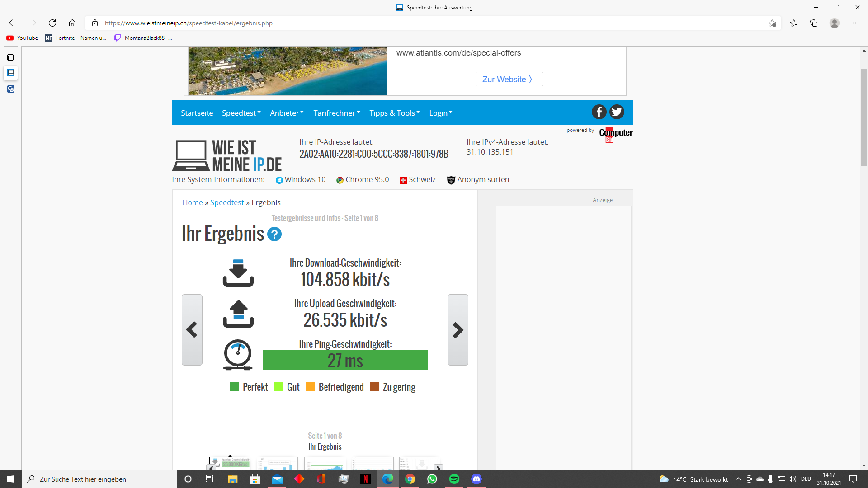Go to previous result page arrow
This screenshot has height=488, width=868.
tap(192, 330)
